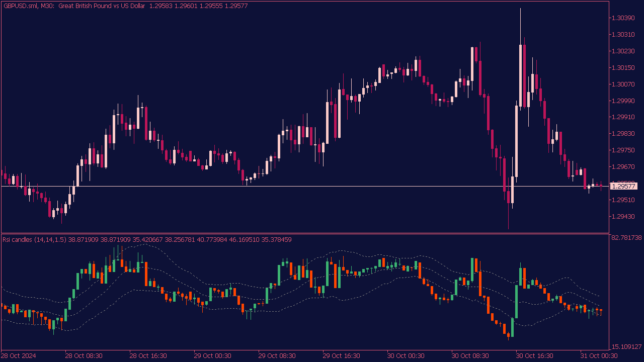Click the 31 Oct 00:30 time label
Viewport: 644px width, 362px height.
click(599, 356)
